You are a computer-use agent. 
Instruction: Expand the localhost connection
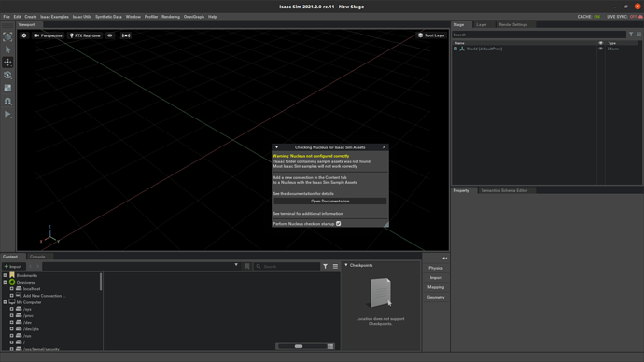point(11,289)
